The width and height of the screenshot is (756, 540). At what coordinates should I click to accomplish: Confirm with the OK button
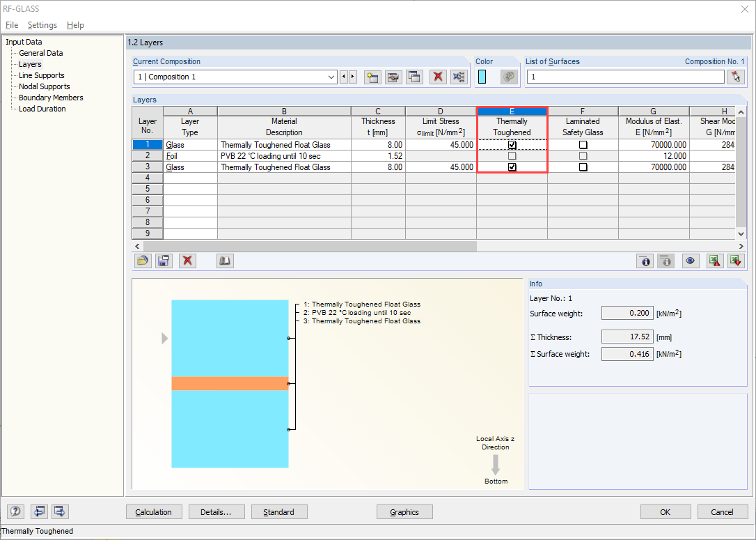tap(666, 512)
